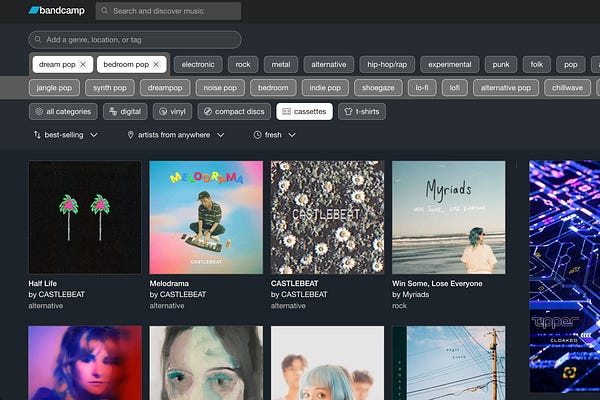This screenshot has height=400, width=600.
Task: Click the Bandcamp logo
Action: [57, 10]
